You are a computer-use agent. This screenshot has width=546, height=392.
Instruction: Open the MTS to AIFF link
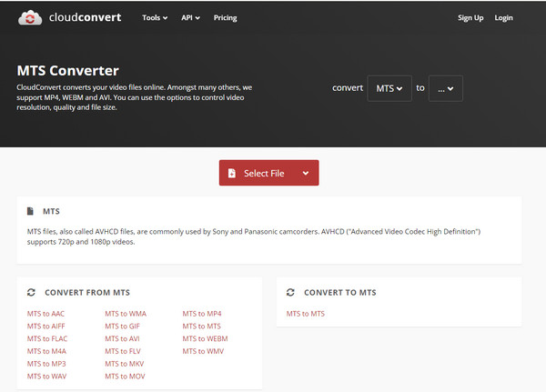point(46,327)
